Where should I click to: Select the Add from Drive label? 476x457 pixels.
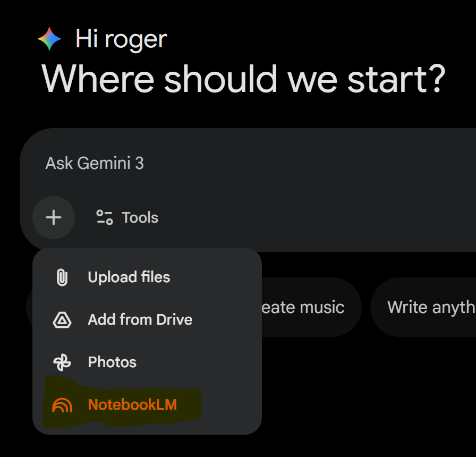point(140,320)
